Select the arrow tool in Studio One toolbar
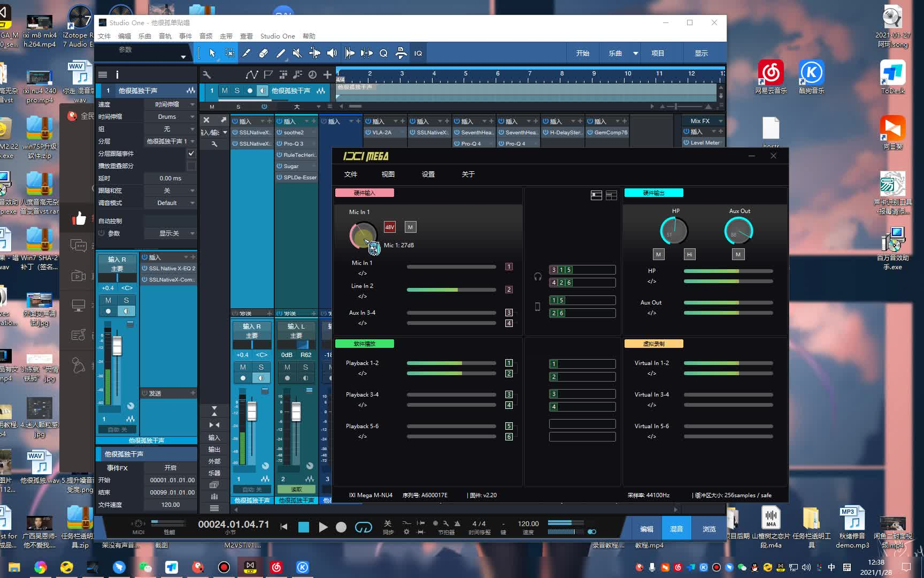Image resolution: width=924 pixels, height=578 pixels. tap(212, 53)
